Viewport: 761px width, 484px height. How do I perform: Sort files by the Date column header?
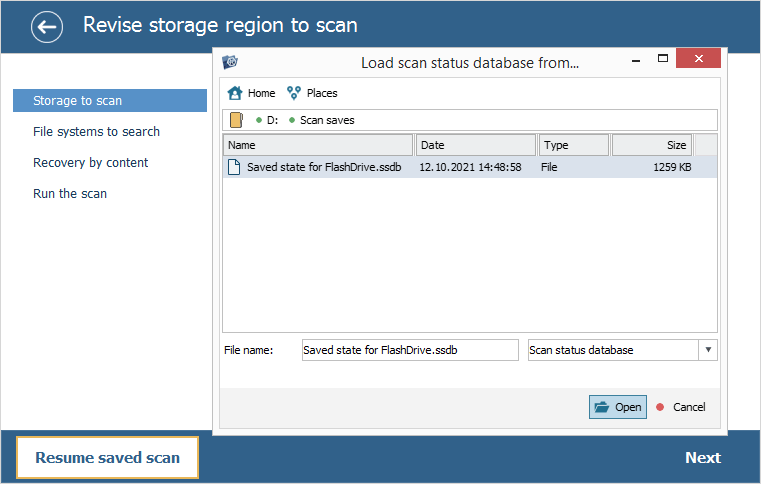coord(476,146)
